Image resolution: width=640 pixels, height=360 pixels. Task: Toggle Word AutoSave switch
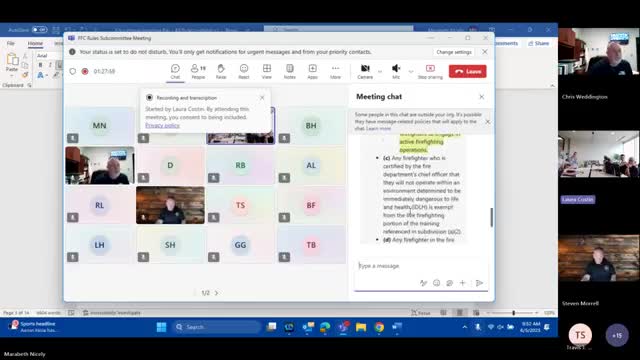click(40, 29)
